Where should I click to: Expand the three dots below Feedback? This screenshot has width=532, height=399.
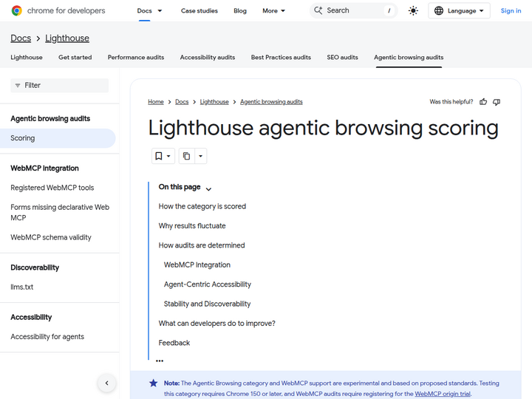point(160,361)
